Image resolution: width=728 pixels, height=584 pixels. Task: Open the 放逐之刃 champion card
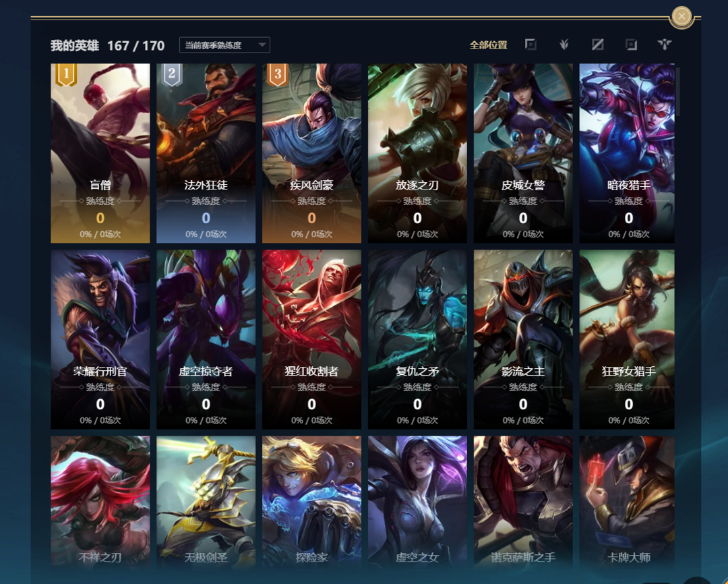pyautogui.click(x=417, y=153)
